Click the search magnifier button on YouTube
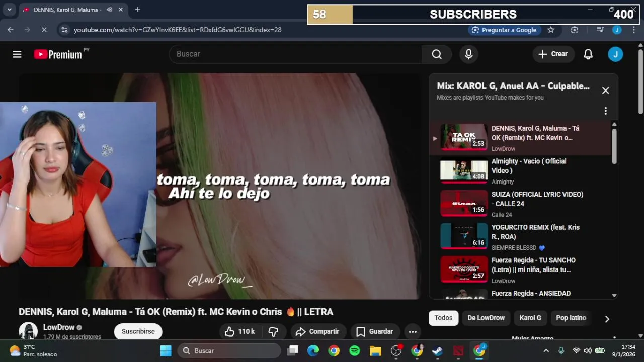Image resolution: width=644 pixels, height=362 pixels. click(x=437, y=54)
